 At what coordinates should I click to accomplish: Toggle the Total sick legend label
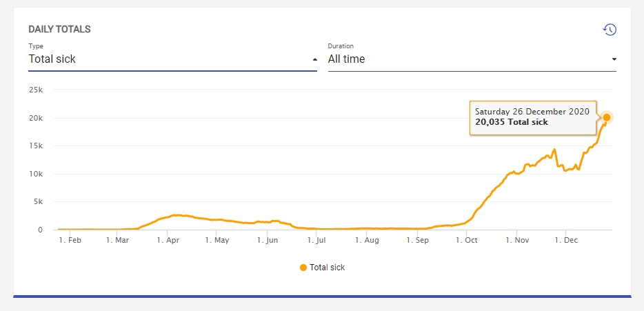tap(327, 268)
